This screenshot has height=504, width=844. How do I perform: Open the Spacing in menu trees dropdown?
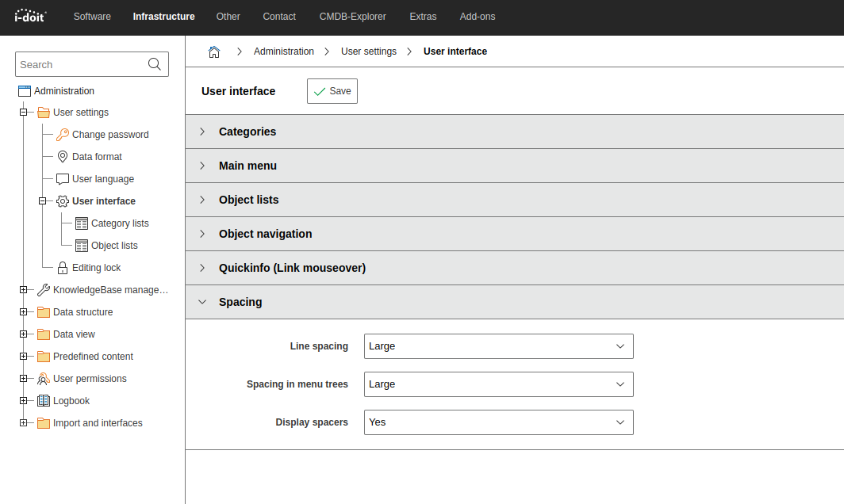[x=498, y=384]
